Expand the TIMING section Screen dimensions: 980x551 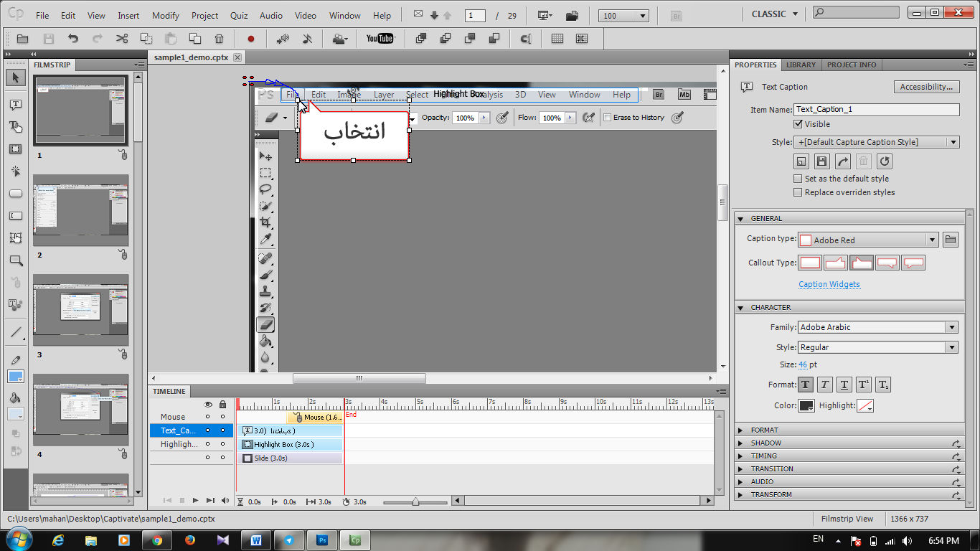pos(849,456)
